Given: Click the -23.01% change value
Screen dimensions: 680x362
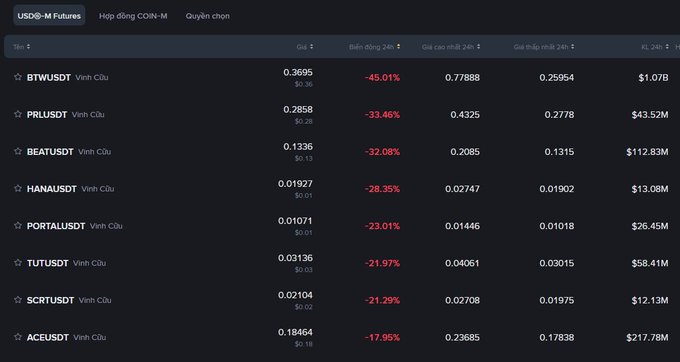Looking at the screenshot, I should [382, 226].
